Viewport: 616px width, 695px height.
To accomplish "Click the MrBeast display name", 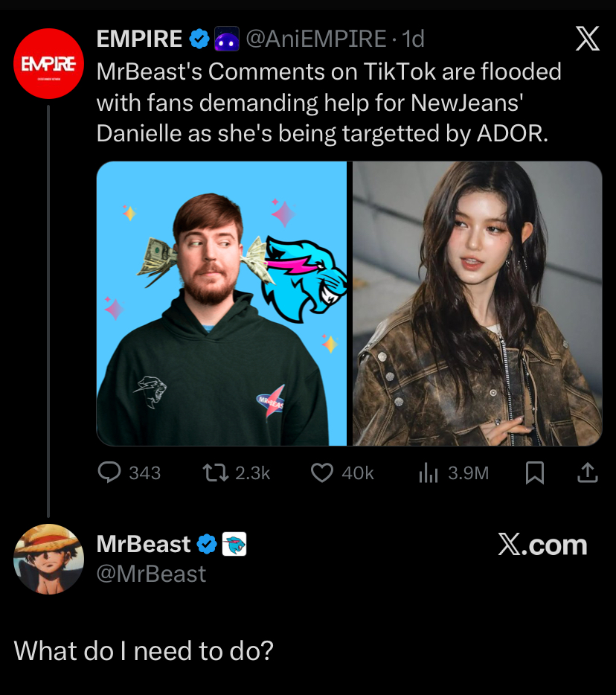I will pyautogui.click(x=144, y=545).
